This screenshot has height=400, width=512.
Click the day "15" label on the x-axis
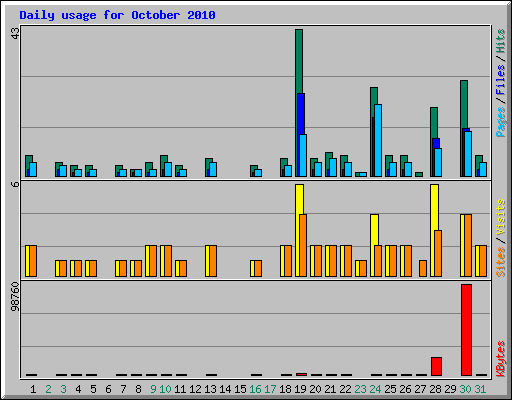click(240, 389)
